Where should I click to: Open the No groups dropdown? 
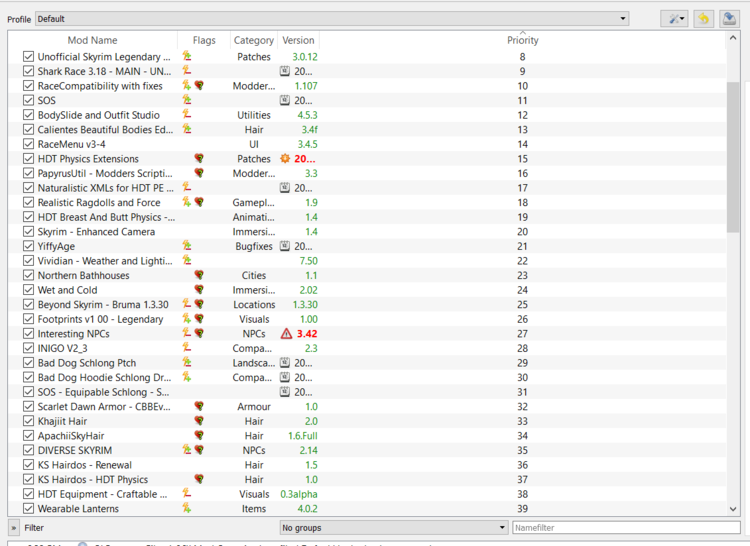[393, 528]
